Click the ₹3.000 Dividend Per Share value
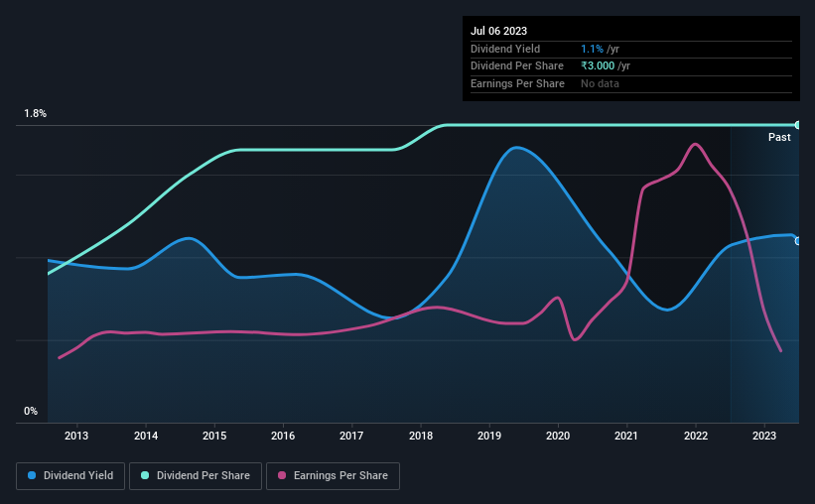Viewport: 815px width, 504px height. [x=598, y=66]
